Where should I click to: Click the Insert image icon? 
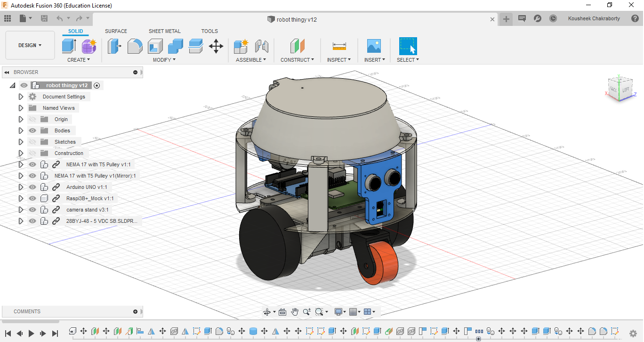[x=374, y=46]
